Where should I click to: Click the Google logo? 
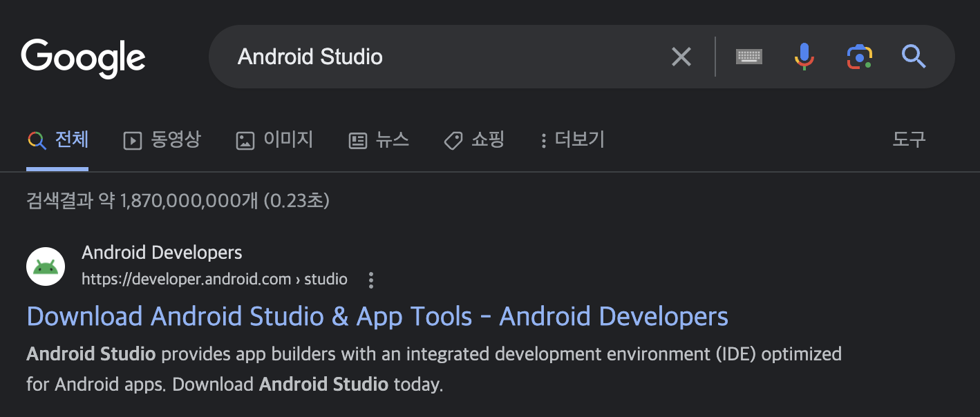84,58
